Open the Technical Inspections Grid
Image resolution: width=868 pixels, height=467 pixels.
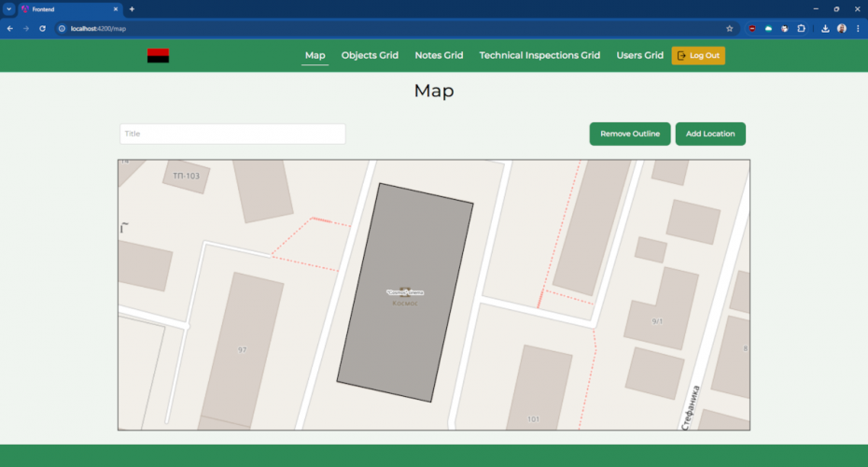(539, 55)
